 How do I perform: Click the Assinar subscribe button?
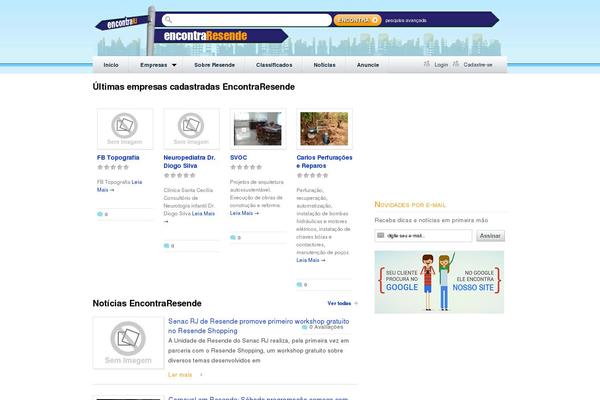[x=490, y=236]
